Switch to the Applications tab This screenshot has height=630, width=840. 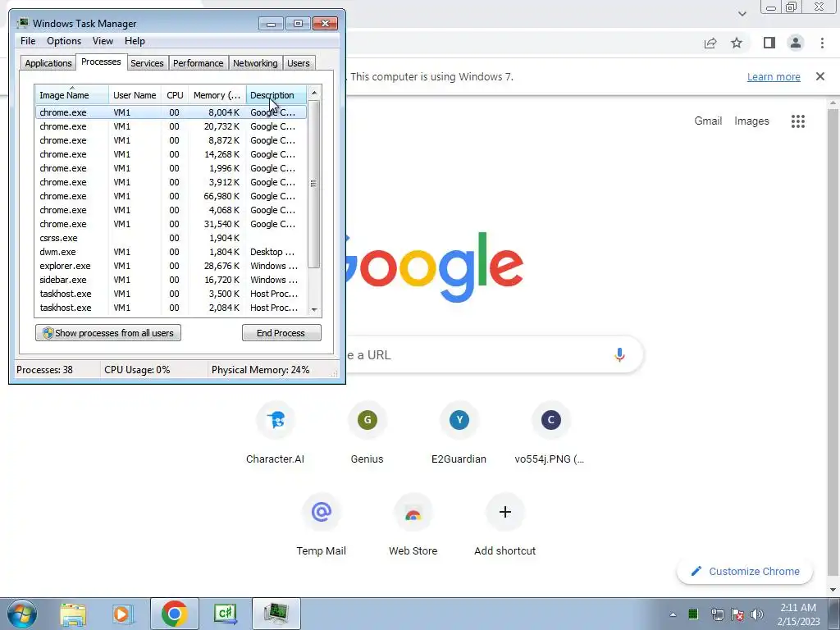coord(48,62)
